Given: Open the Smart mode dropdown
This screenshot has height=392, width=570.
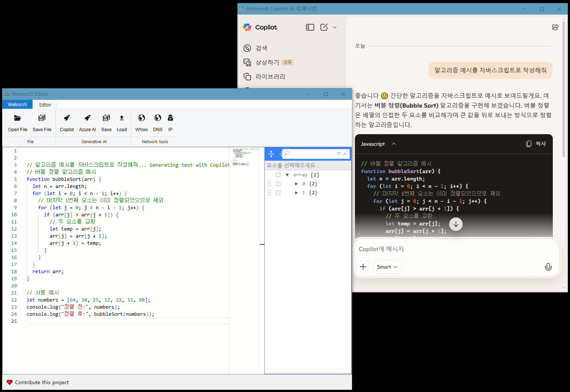Looking at the screenshot, I should [387, 267].
